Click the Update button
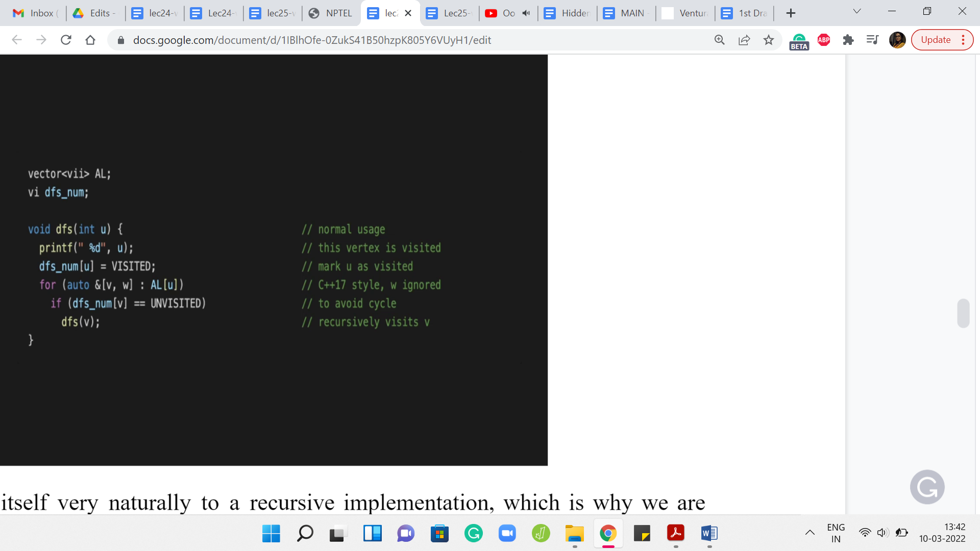Image resolution: width=980 pixels, height=551 pixels. (x=935, y=40)
